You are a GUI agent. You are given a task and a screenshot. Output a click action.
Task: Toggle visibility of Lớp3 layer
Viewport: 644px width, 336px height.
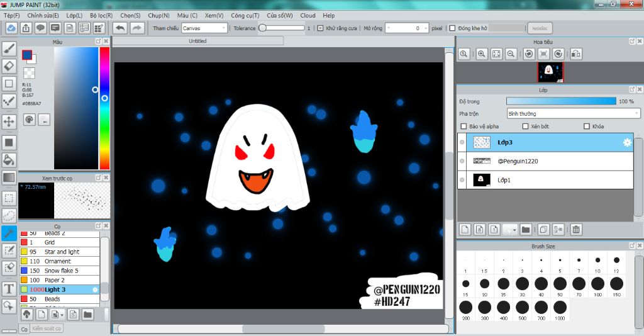pyautogui.click(x=462, y=143)
